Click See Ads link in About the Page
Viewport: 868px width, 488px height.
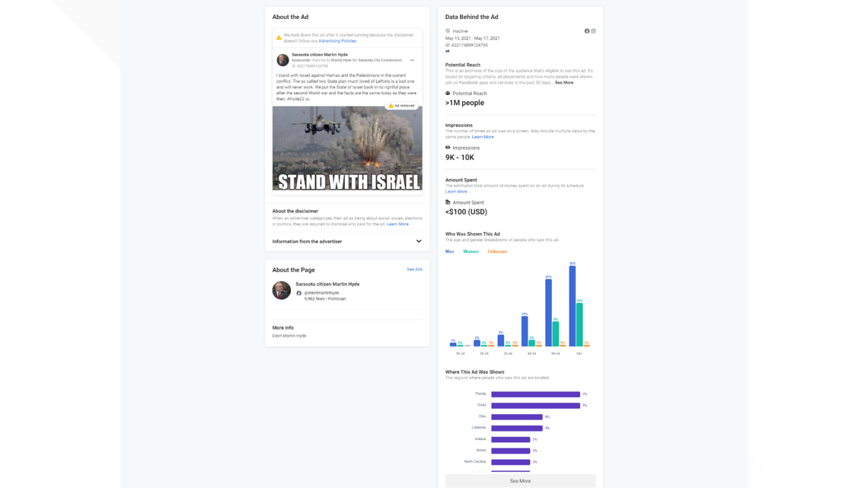[x=415, y=270]
